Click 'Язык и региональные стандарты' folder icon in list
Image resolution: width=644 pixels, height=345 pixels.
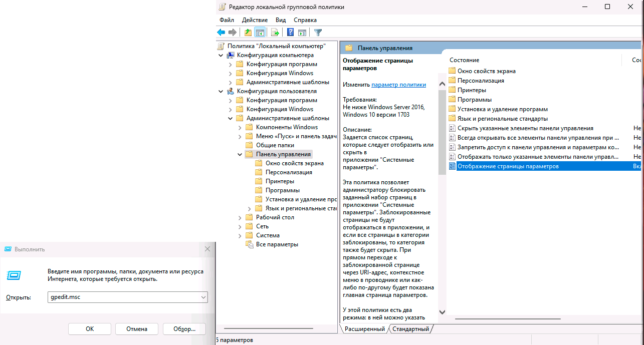452,119
